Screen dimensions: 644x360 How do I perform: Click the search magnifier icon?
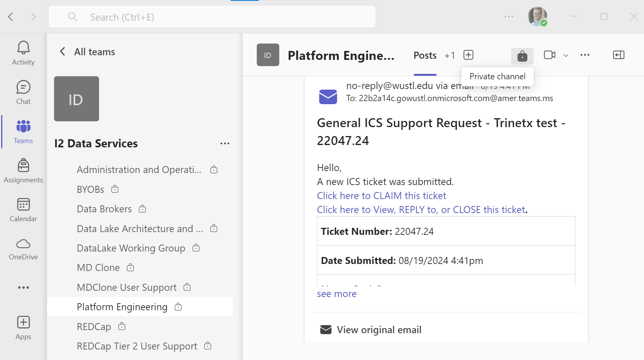pos(73,17)
